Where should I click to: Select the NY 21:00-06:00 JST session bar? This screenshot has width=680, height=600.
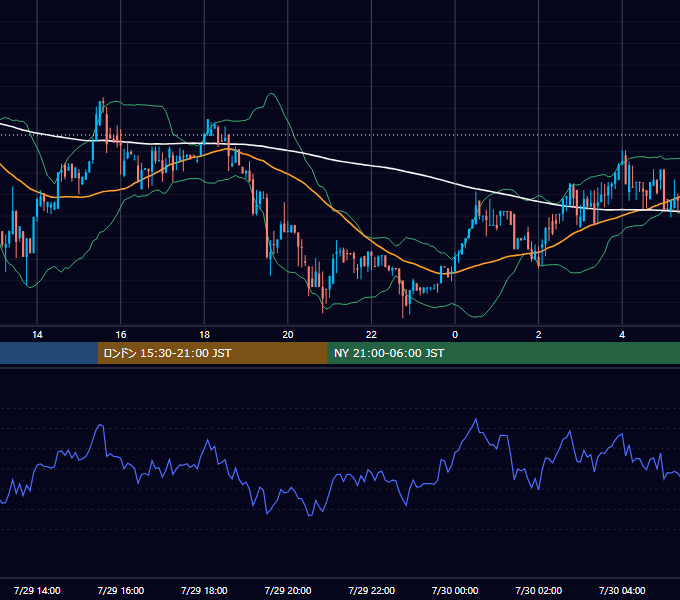pyautogui.click(x=503, y=353)
